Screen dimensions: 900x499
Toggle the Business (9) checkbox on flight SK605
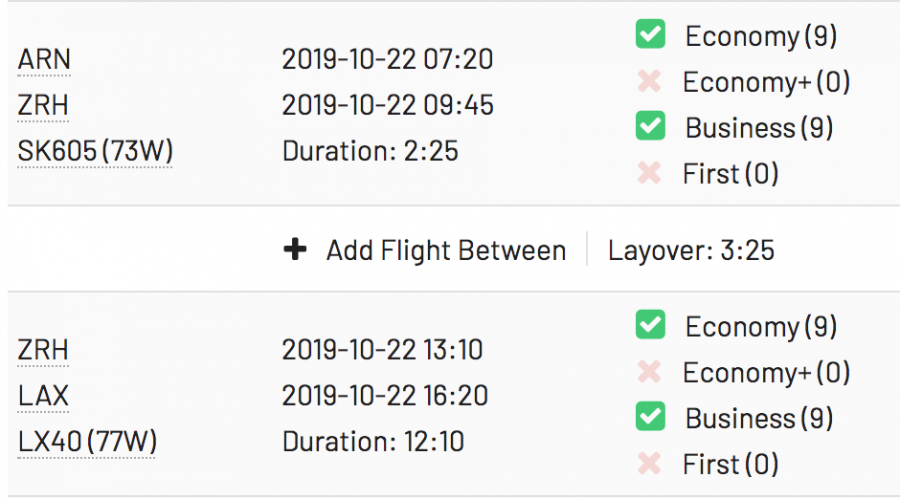pos(651,128)
